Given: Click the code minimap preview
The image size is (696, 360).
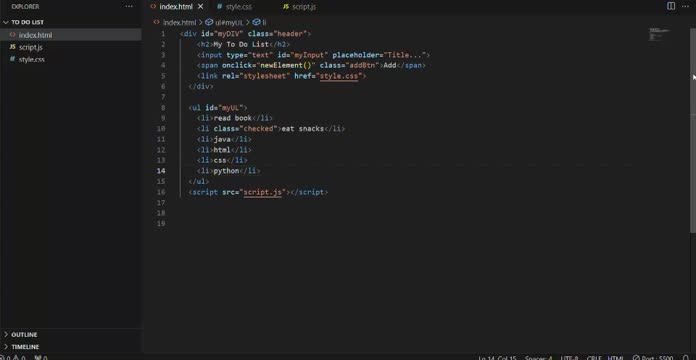Looking at the screenshot, I should 660,35.
